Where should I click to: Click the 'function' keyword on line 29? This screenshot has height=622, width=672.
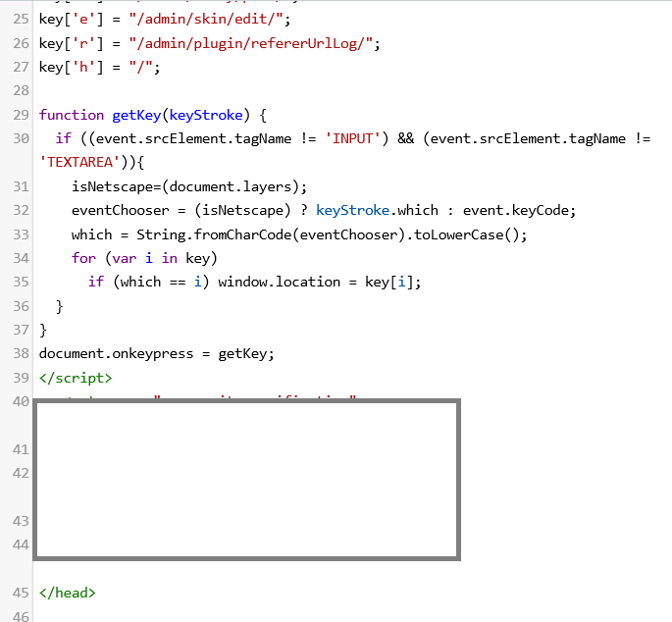[72, 116]
